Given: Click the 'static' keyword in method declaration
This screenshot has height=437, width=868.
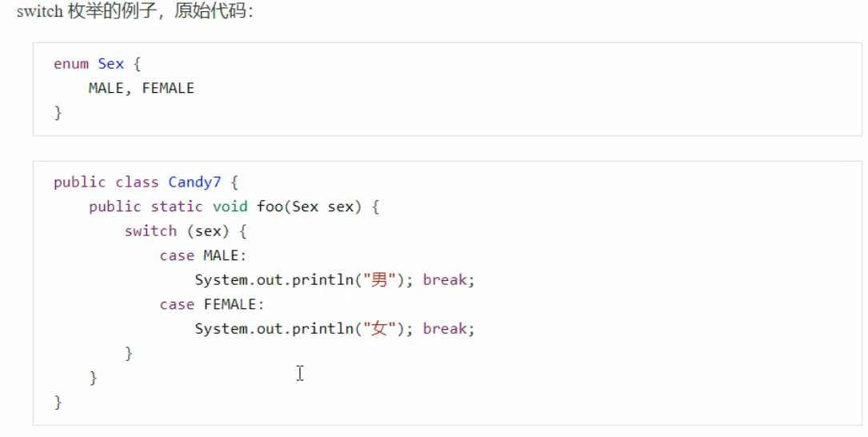Looking at the screenshot, I should (177, 206).
